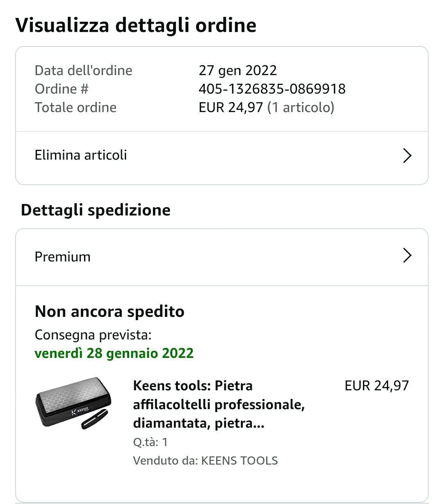Click the item price beside the product title
Image resolution: width=443 pixels, height=504 pixels.
(x=377, y=385)
